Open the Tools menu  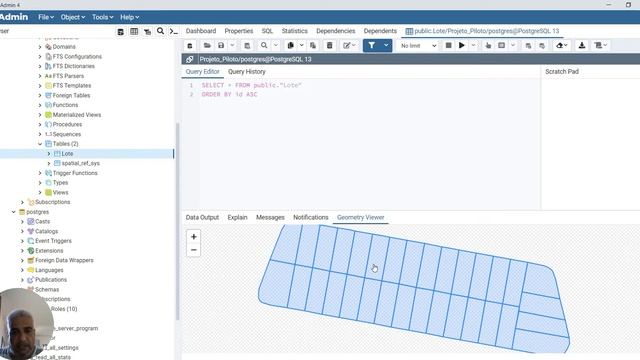point(102,17)
